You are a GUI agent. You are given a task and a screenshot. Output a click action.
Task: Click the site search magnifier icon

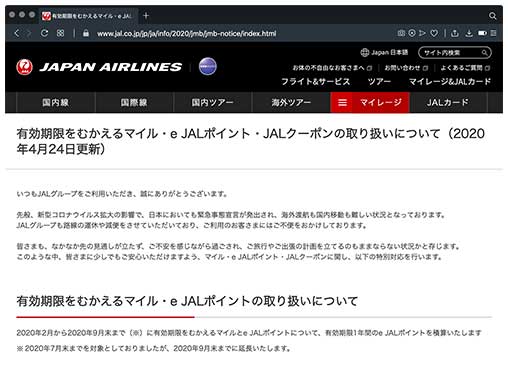(x=484, y=53)
